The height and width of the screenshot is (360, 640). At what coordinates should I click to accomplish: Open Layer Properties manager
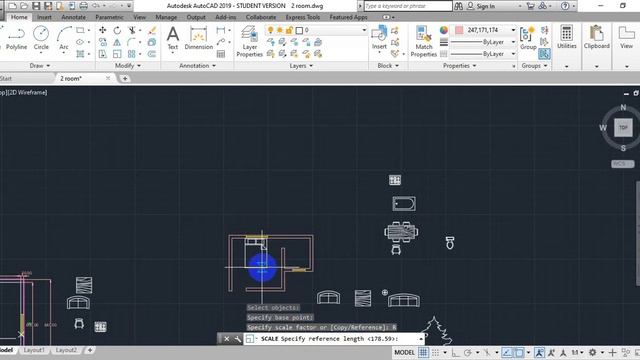tap(249, 42)
